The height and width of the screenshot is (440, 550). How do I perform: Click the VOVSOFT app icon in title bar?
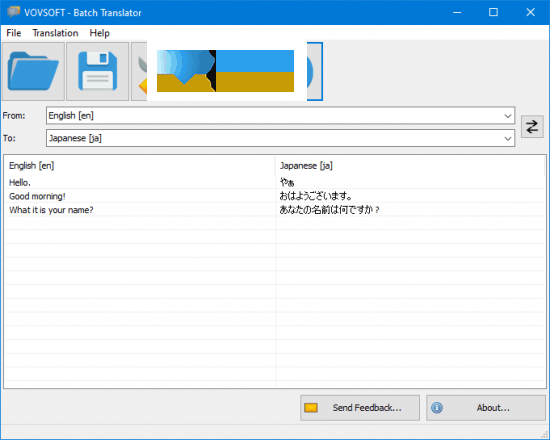[13, 12]
